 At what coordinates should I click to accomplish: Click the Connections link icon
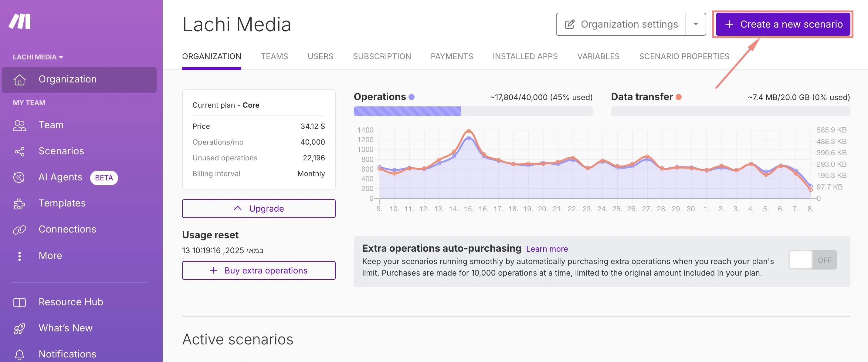19,230
